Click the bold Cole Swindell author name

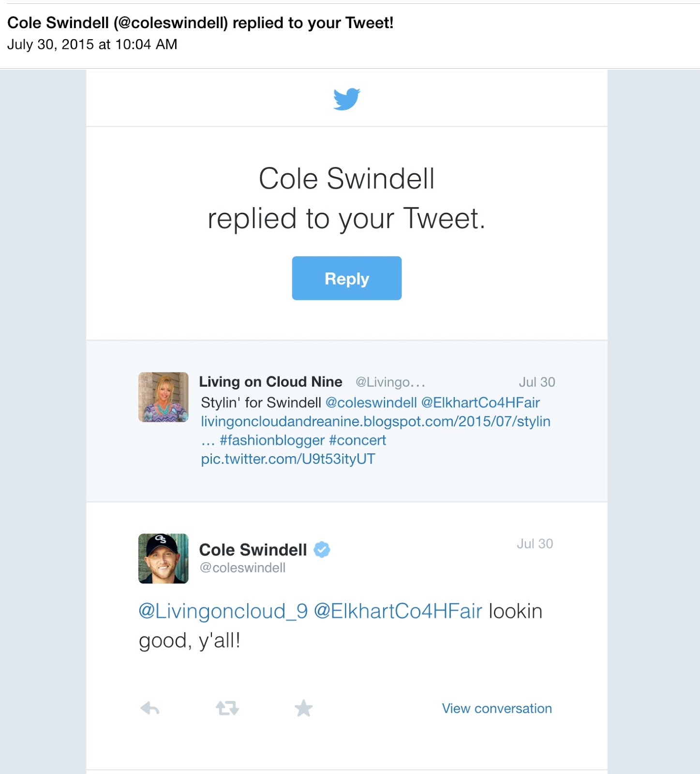(x=253, y=550)
